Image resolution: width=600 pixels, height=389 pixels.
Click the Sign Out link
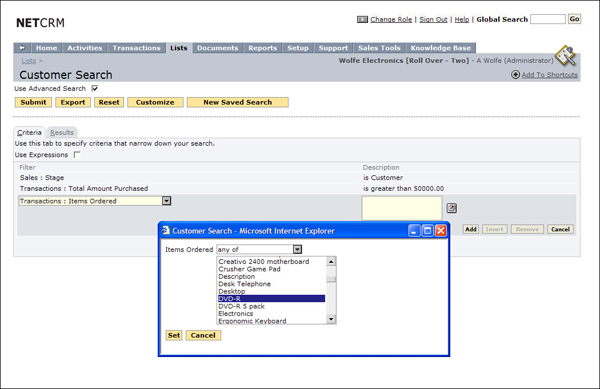point(433,20)
